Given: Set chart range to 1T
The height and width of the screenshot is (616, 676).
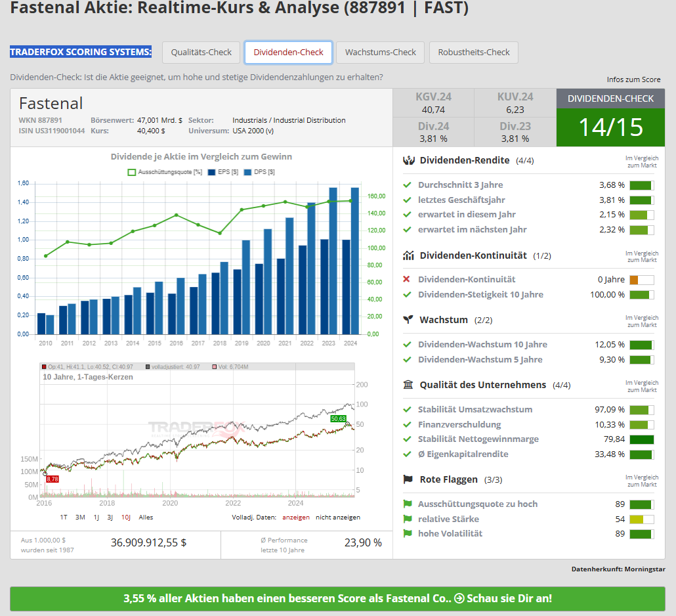Looking at the screenshot, I should (64, 517).
